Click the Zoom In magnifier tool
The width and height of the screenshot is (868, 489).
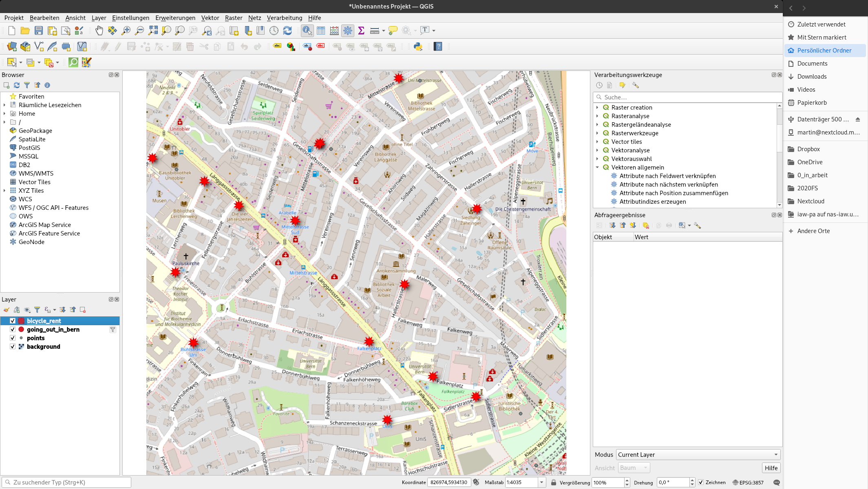pyautogui.click(x=126, y=31)
